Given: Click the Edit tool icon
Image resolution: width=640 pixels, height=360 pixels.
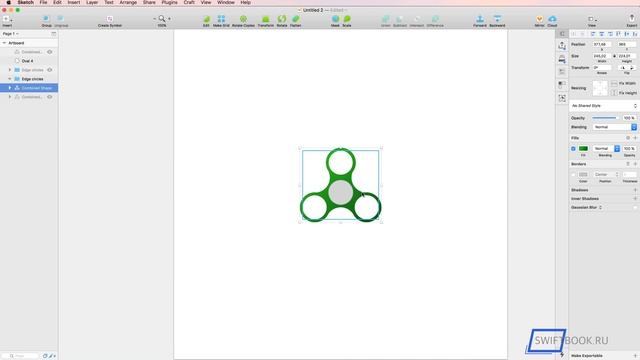Looking at the screenshot, I should click(206, 19).
